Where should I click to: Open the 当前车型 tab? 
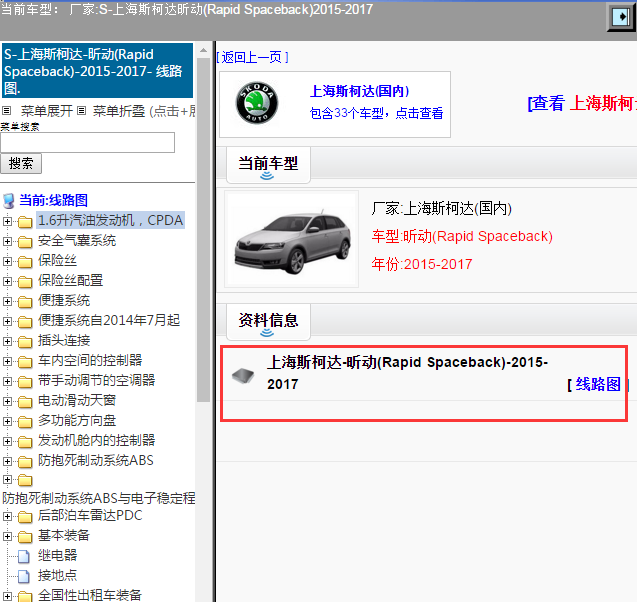pos(268,165)
